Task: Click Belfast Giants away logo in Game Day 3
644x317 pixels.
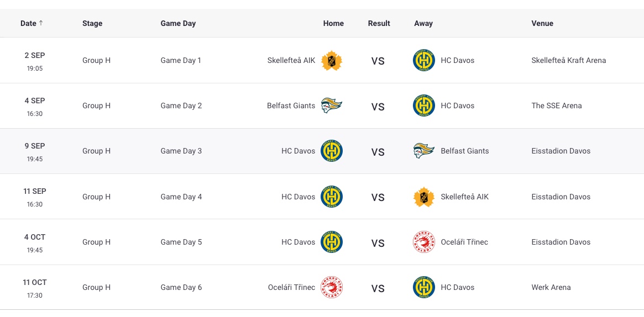Action: tap(424, 151)
